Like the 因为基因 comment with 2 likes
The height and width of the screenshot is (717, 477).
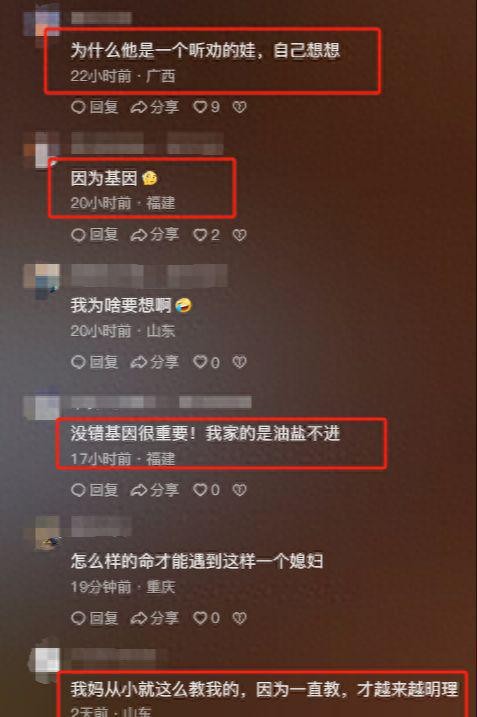[x=206, y=235]
